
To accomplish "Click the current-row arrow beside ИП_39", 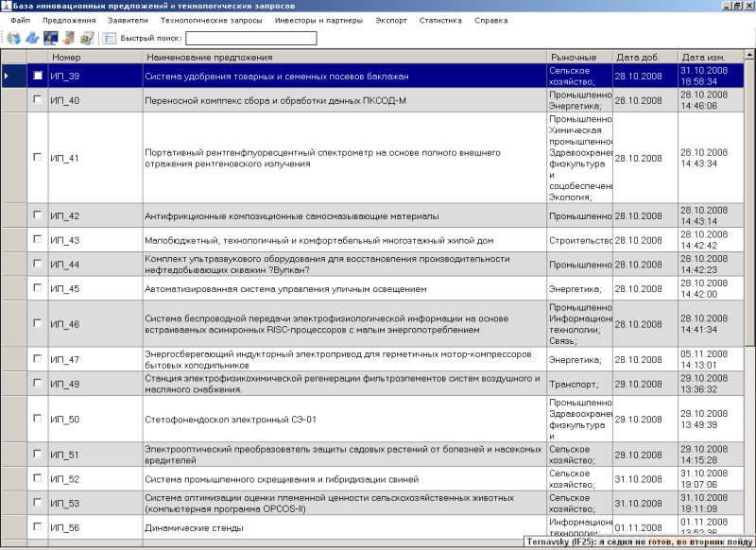I will 7,76.
